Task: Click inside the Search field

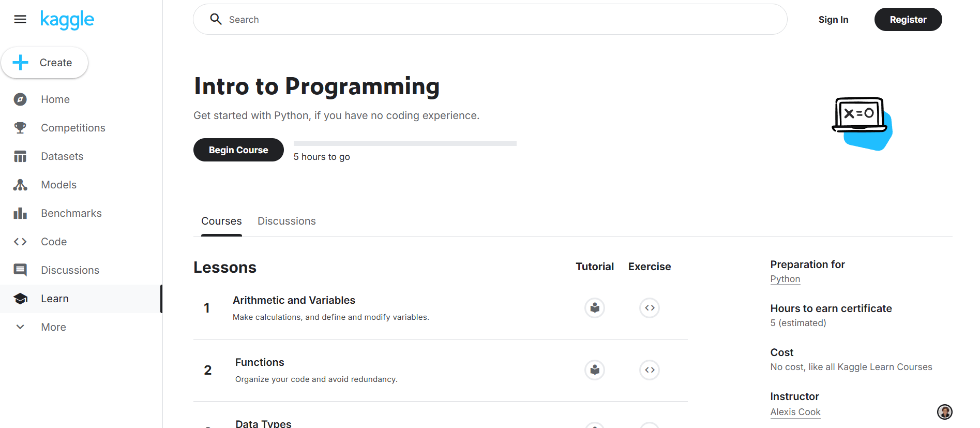Action: 490,20
